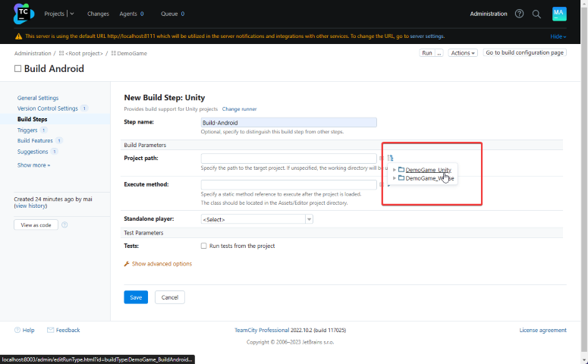This screenshot has height=364, width=588.
Task: Click the Save button
Action: coord(136,297)
